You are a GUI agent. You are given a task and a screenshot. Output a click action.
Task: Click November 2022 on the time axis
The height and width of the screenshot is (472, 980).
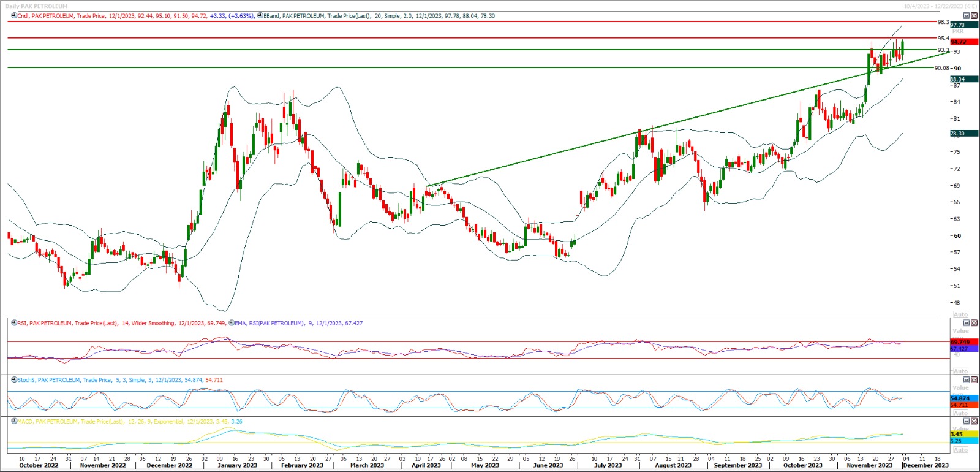click(x=103, y=465)
